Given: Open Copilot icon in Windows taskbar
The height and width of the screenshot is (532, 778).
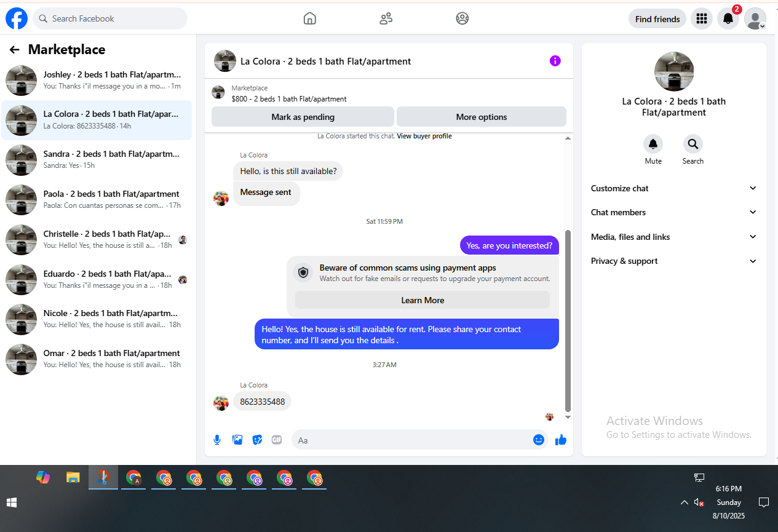Looking at the screenshot, I should [x=43, y=477].
